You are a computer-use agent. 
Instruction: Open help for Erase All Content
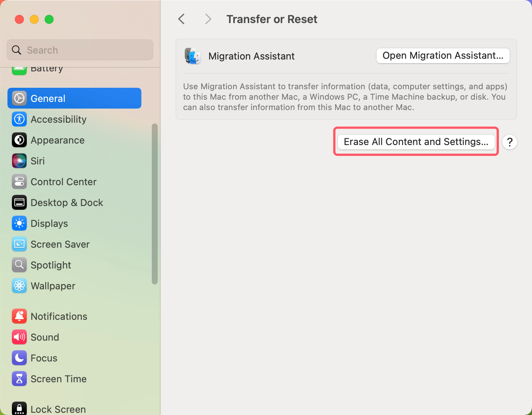(509, 142)
